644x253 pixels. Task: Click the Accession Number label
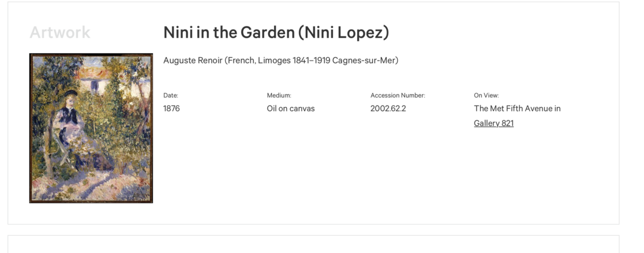click(x=398, y=96)
